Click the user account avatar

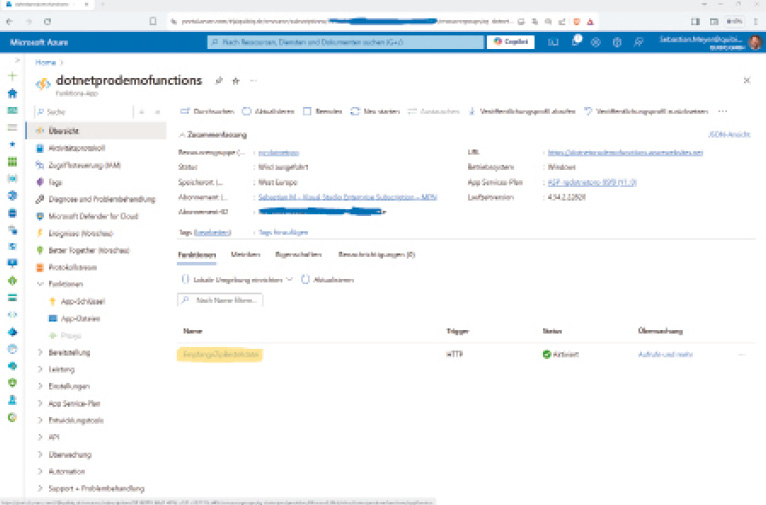point(755,42)
